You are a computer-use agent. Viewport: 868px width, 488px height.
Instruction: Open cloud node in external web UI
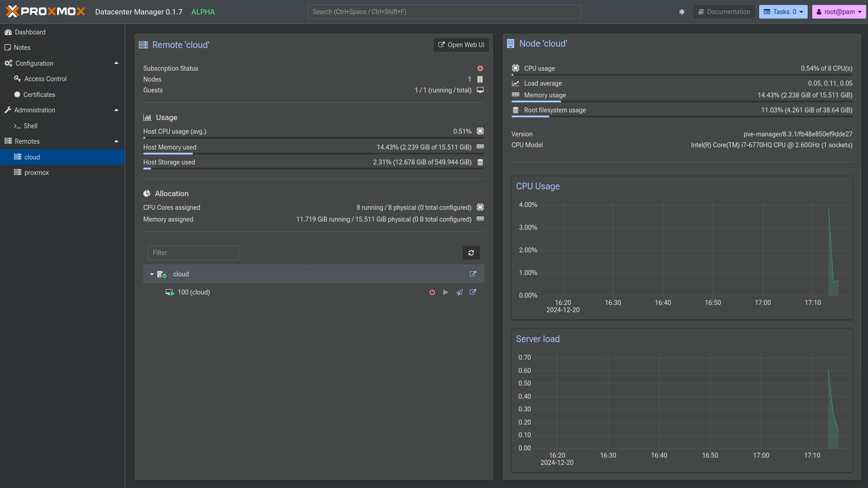coord(473,274)
